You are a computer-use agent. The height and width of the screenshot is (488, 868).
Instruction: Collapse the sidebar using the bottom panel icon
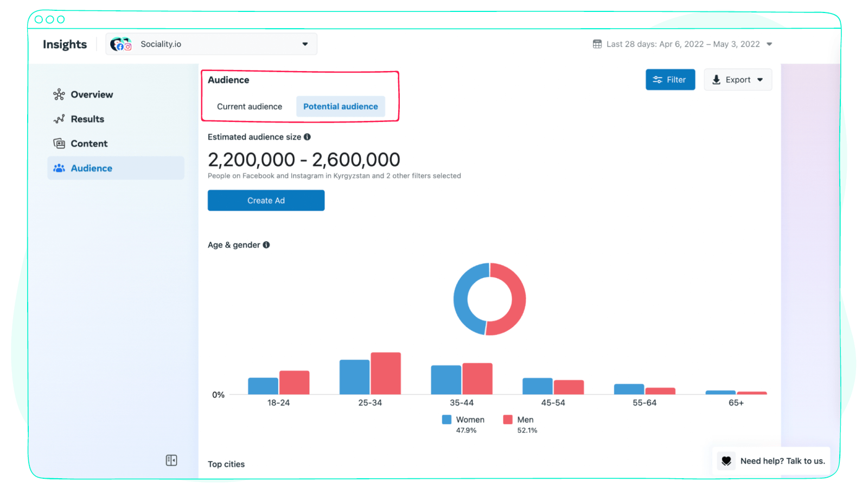pyautogui.click(x=171, y=460)
